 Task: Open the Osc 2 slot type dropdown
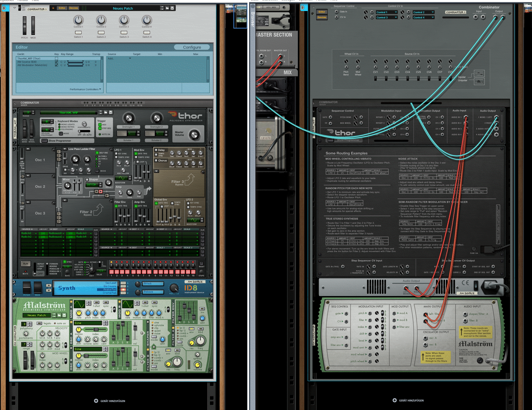28,175
